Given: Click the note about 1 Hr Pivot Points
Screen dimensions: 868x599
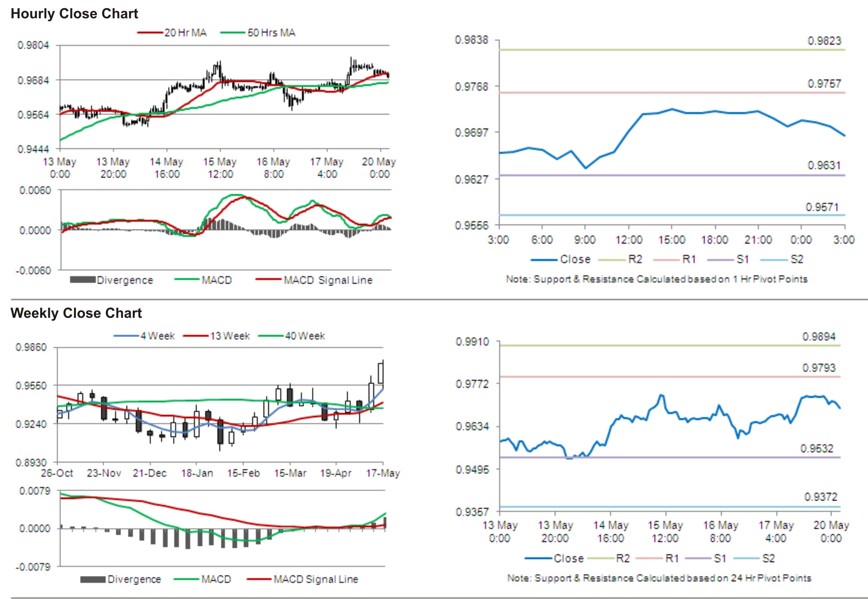Looking at the screenshot, I should [x=657, y=279].
